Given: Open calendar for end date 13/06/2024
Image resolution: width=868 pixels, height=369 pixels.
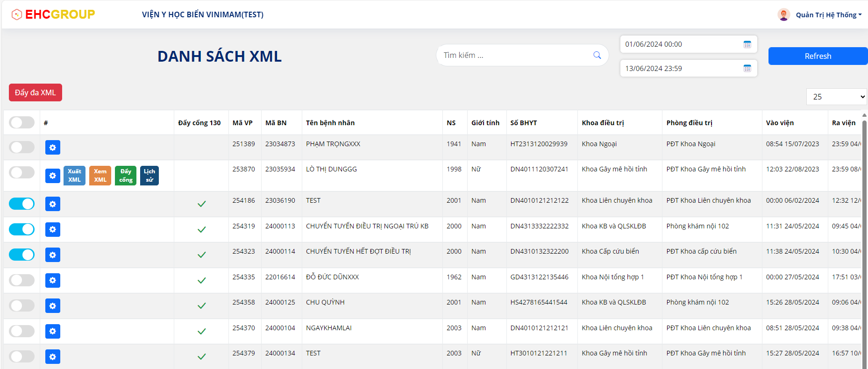Looking at the screenshot, I should point(747,69).
